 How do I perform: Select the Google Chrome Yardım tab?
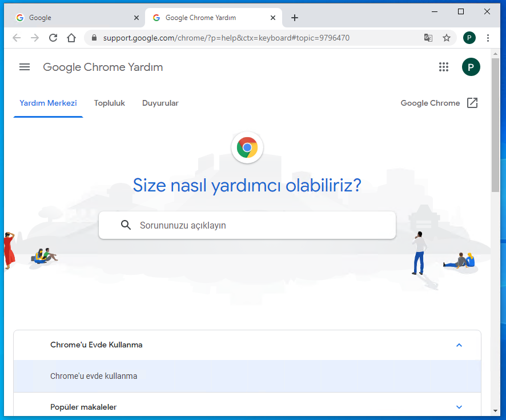[213, 18]
